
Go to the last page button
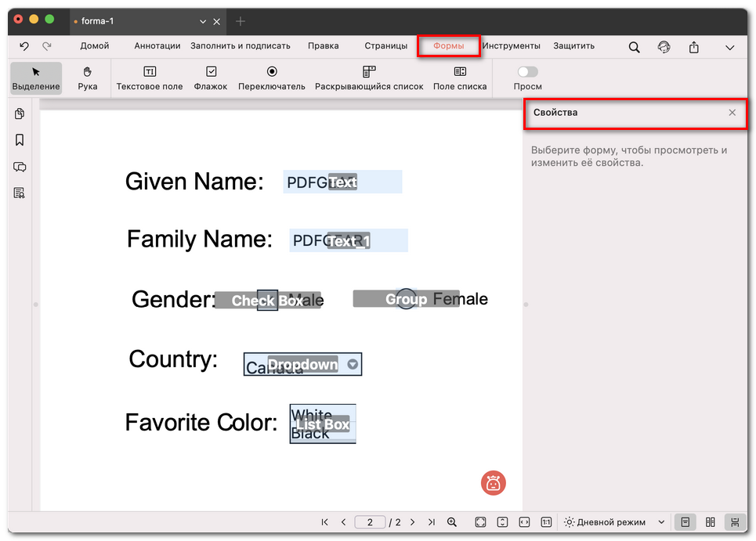tap(431, 522)
